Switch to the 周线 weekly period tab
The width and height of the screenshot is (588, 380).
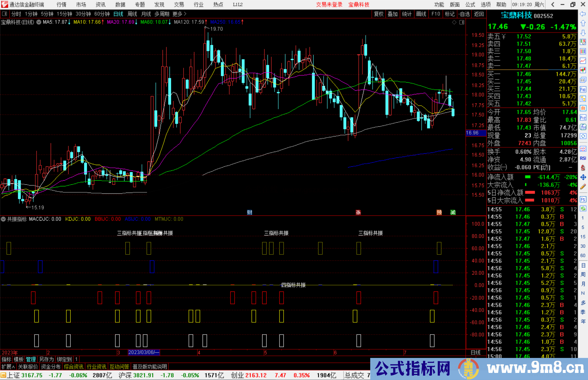(132, 14)
